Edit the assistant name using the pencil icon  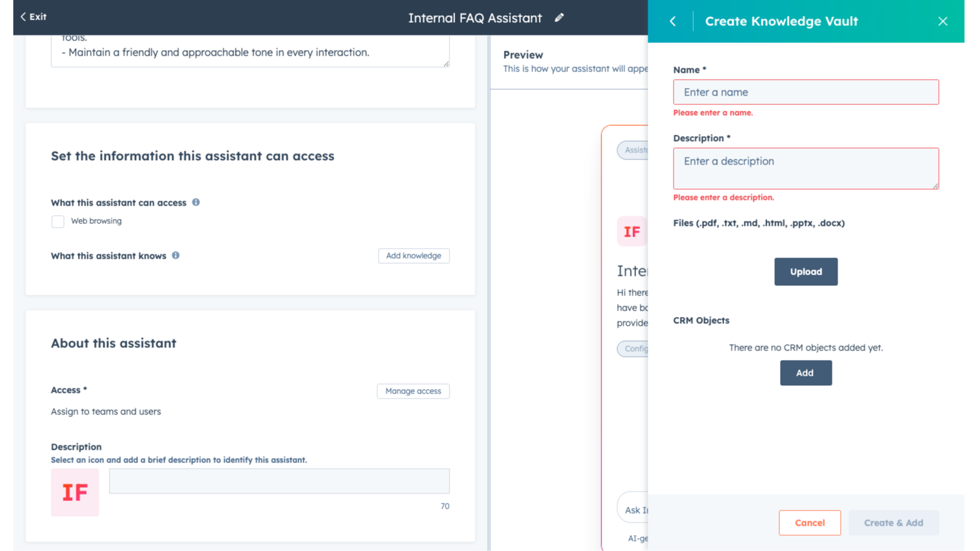pos(559,18)
